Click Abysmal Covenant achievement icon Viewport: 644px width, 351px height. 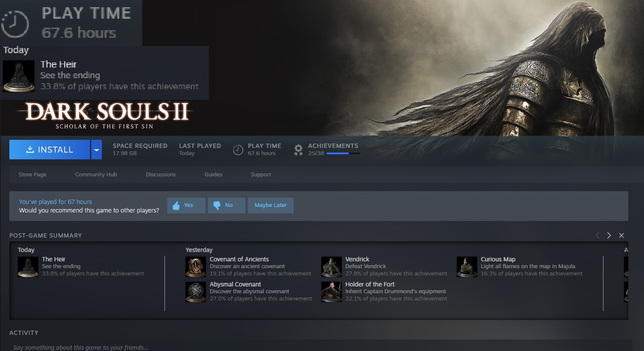click(x=196, y=292)
